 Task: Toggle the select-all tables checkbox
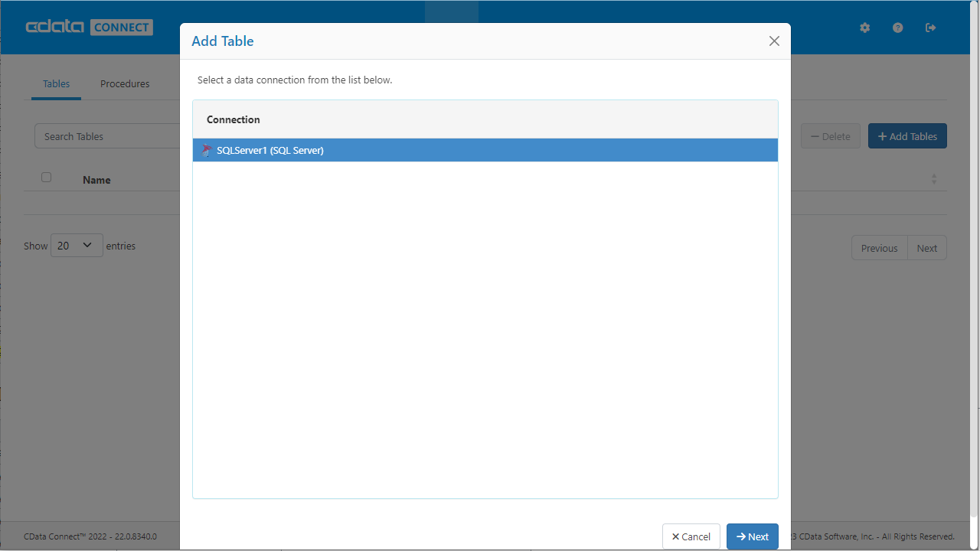pos(46,178)
